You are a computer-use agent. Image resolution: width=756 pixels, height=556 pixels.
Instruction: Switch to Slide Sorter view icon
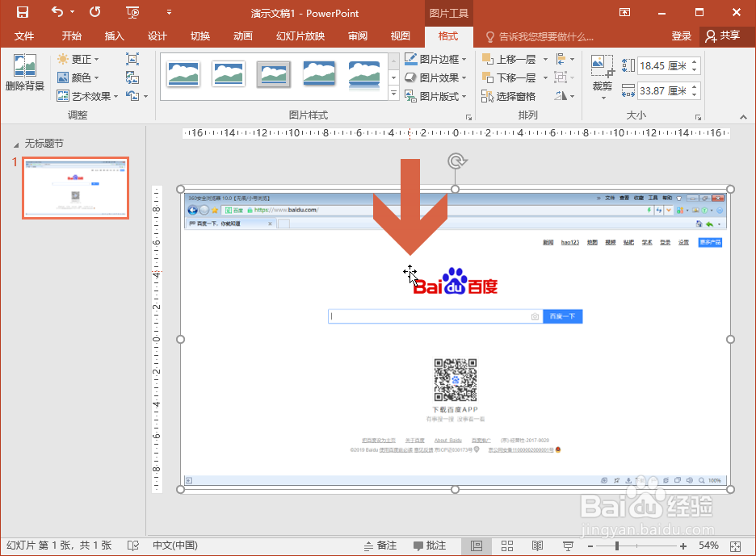506,546
